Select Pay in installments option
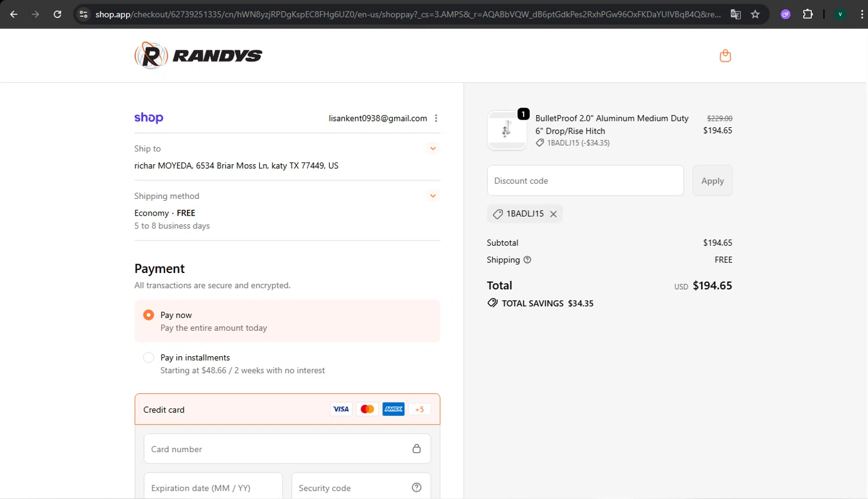Screen dimensions: 868x499 pos(149,358)
